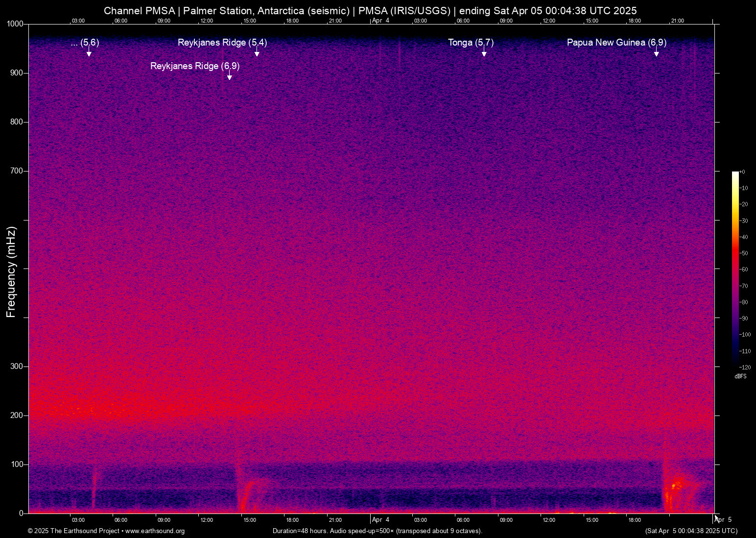
Task: Click the Apr 4 date marker on top axis
Action: point(380,21)
